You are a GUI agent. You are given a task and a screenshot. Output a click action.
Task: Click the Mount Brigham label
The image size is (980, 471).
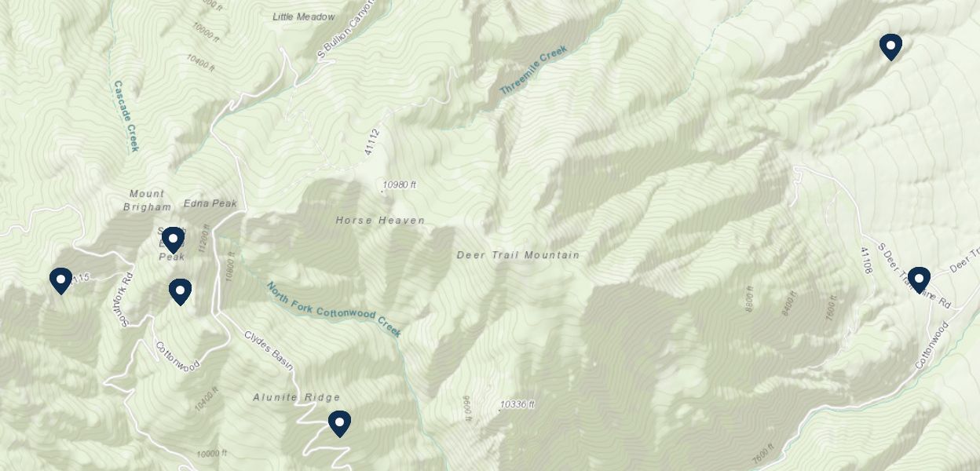pos(147,200)
